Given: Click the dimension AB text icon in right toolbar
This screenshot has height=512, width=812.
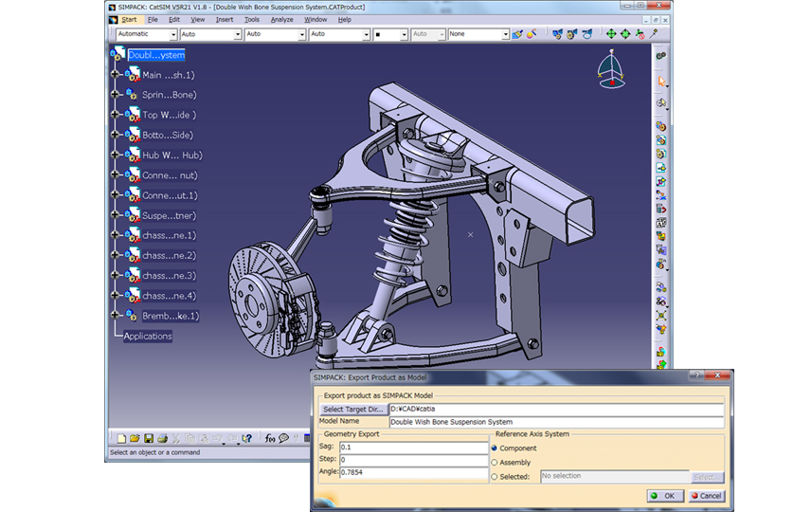Looking at the screenshot, I should [x=661, y=223].
